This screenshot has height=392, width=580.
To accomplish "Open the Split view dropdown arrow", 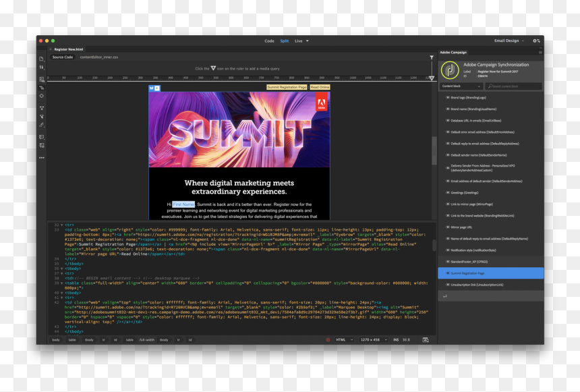I will click(307, 41).
